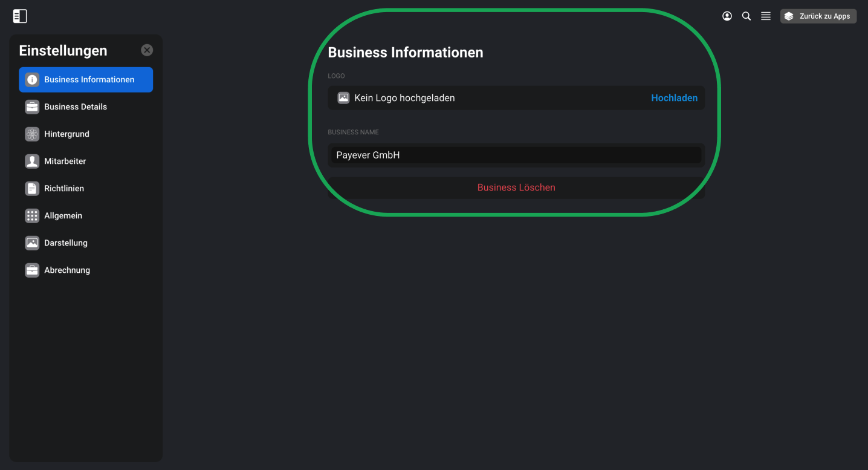Click the Darstellung picture icon

click(32, 243)
